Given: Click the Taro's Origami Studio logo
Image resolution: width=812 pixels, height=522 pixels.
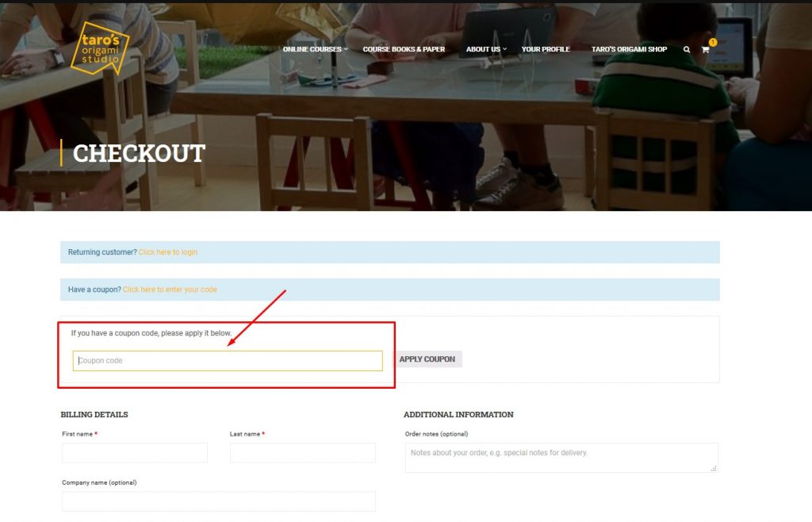Looking at the screenshot, I should coord(99,48).
